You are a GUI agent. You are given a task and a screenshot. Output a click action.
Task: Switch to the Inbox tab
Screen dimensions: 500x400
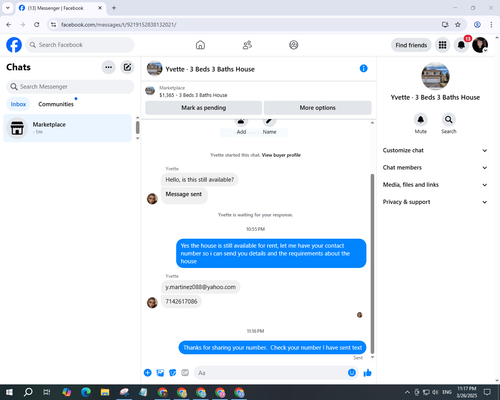pos(18,104)
